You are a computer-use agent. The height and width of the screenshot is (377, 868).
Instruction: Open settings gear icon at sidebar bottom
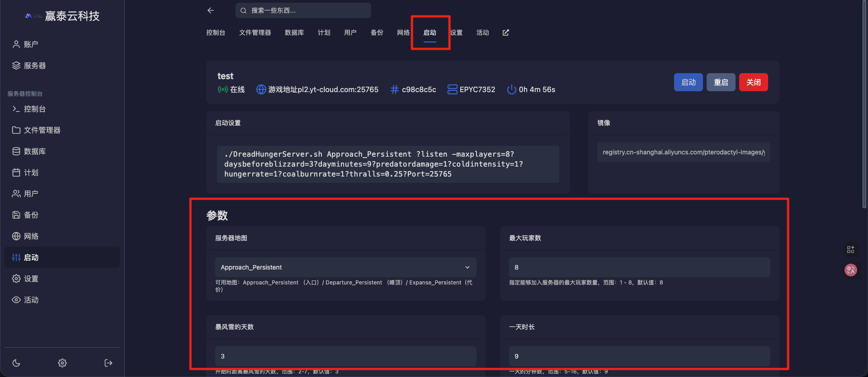tap(62, 363)
